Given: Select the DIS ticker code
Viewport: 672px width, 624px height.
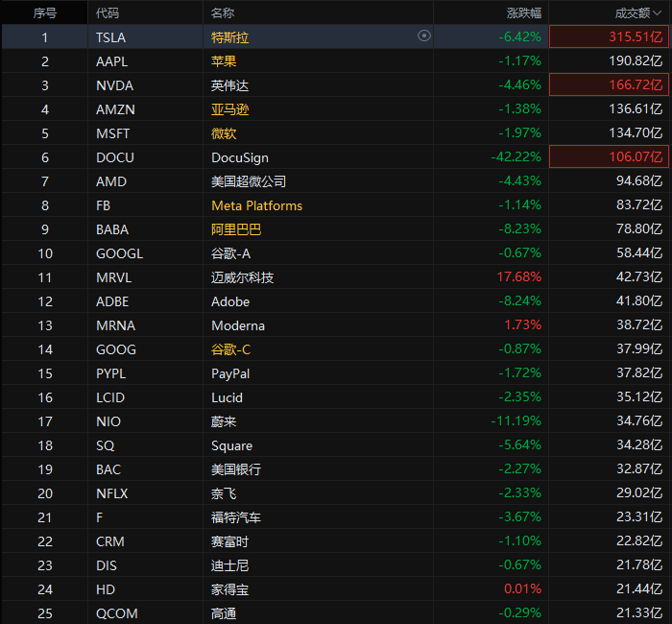Looking at the screenshot, I should 107,565.
